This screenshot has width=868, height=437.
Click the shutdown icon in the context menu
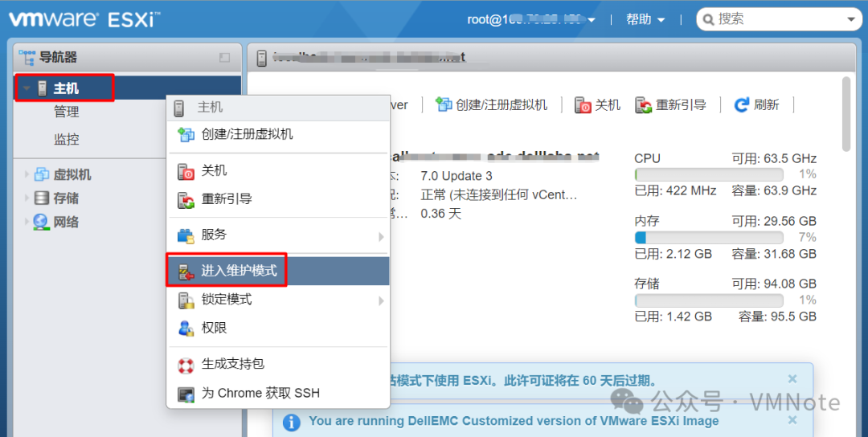pos(186,171)
